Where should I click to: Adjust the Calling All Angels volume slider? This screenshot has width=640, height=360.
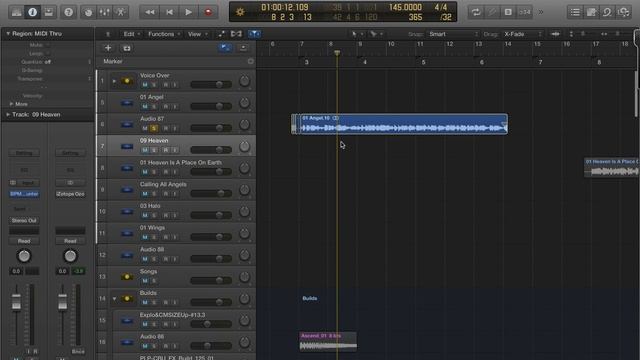tap(211, 193)
